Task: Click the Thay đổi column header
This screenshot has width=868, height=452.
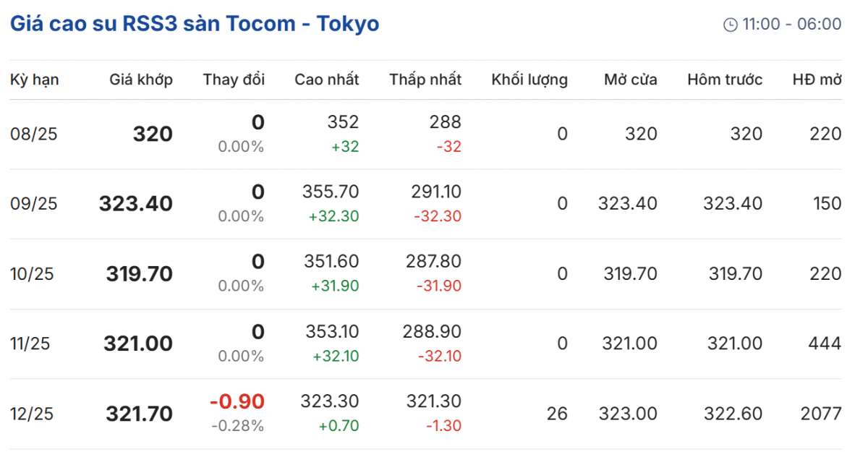Action: click(x=234, y=80)
